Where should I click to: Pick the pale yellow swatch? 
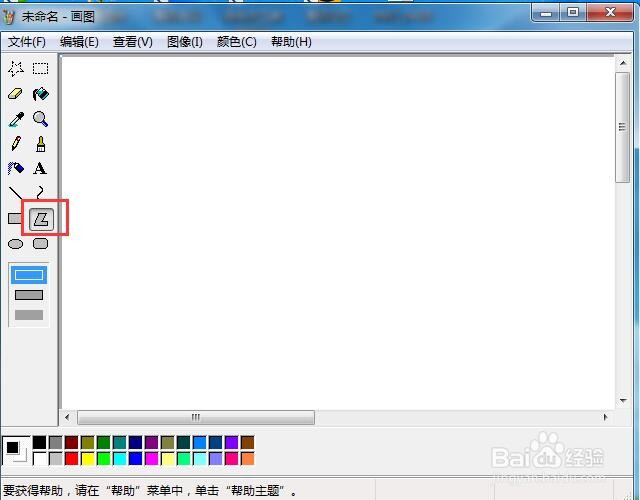coord(167,458)
